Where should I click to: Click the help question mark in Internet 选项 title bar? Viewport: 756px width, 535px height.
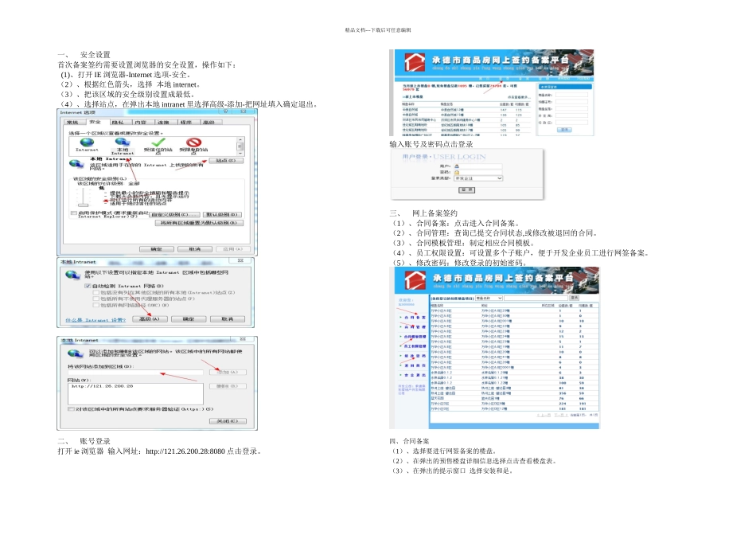[x=226, y=111]
